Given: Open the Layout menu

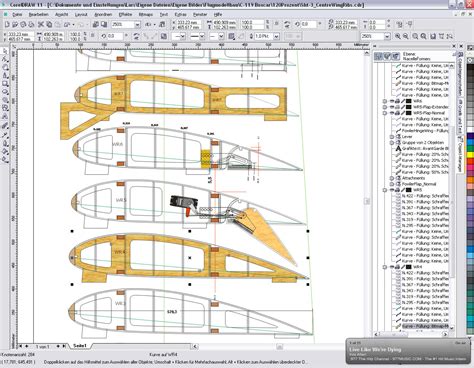Looking at the screenshot, I should point(81,14).
